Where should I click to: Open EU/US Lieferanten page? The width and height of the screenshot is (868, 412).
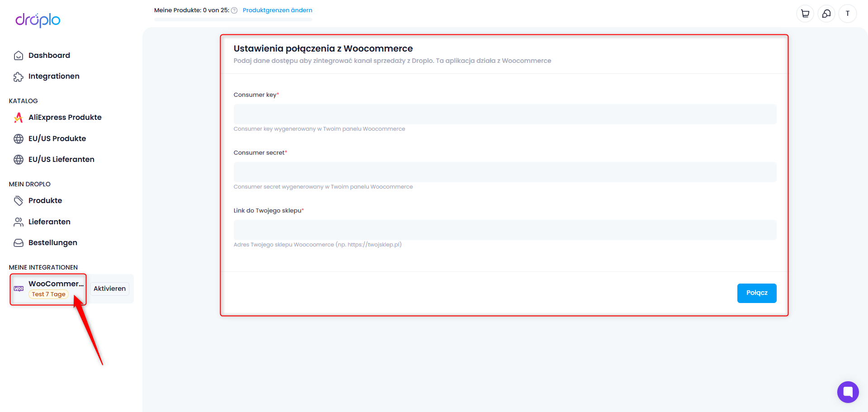click(61, 160)
